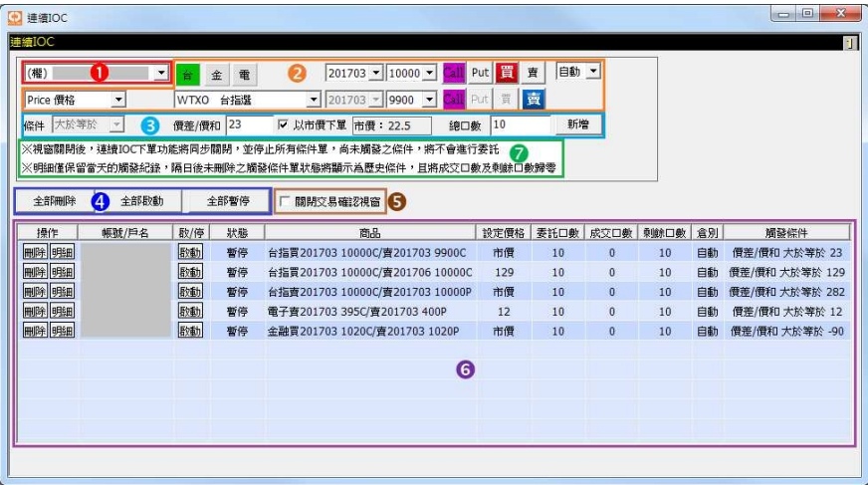Toggle 以市價下單 checkbox
Screen dimensions: 868x485
[x=283, y=124]
